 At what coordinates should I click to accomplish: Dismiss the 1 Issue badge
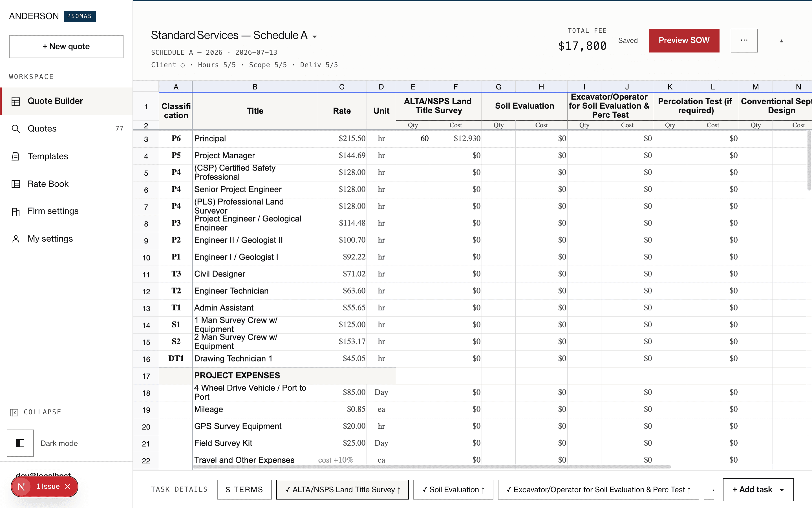(x=68, y=487)
